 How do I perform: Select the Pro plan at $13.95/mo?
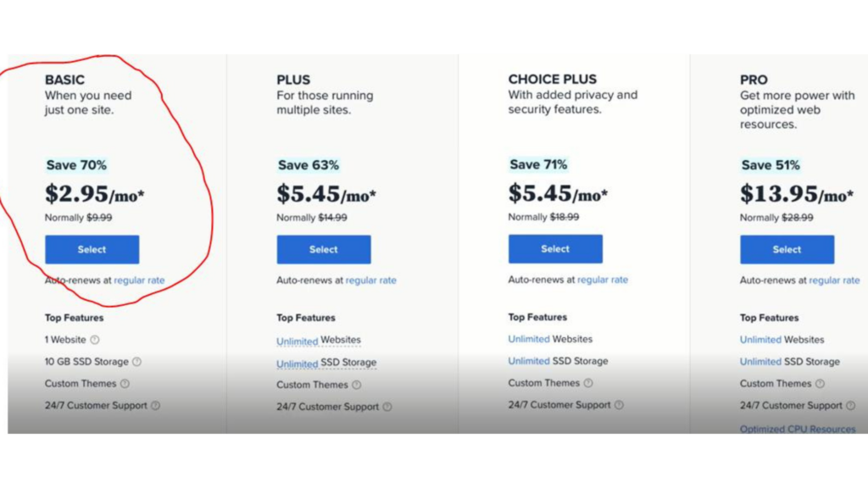787,250
